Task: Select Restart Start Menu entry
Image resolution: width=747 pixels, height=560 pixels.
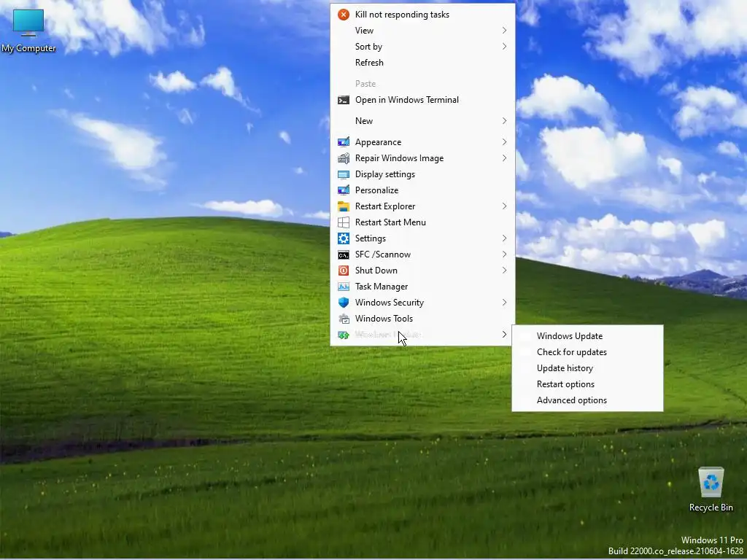Action: click(x=422, y=222)
